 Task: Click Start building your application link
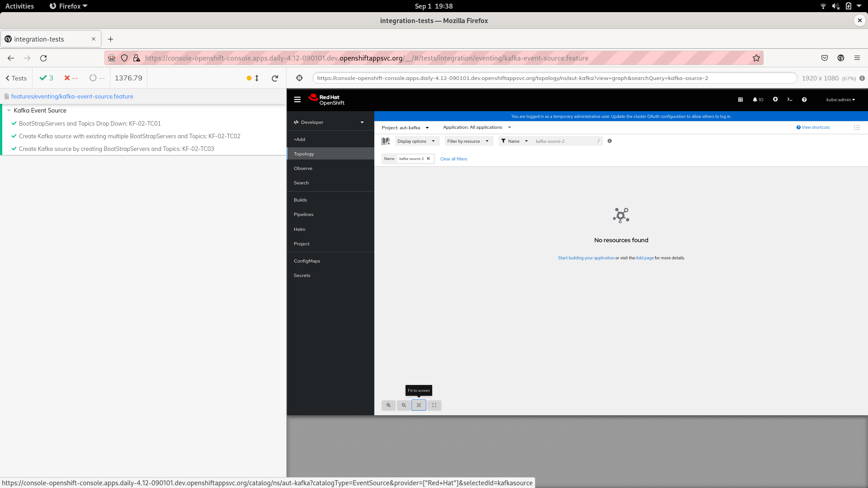pyautogui.click(x=586, y=258)
